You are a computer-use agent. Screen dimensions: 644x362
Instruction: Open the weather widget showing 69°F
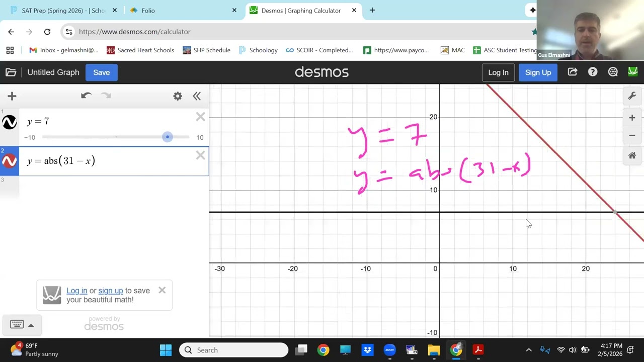pos(35,350)
